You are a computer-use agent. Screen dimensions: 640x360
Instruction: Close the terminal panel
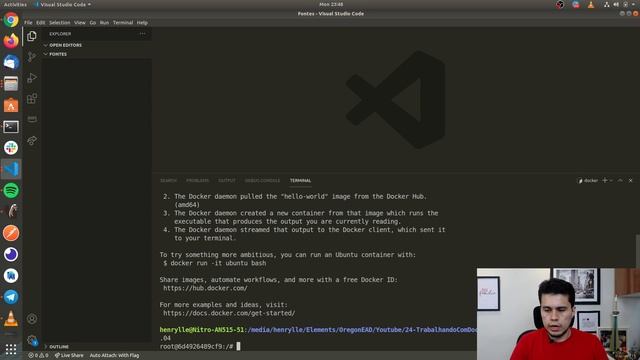pos(631,180)
